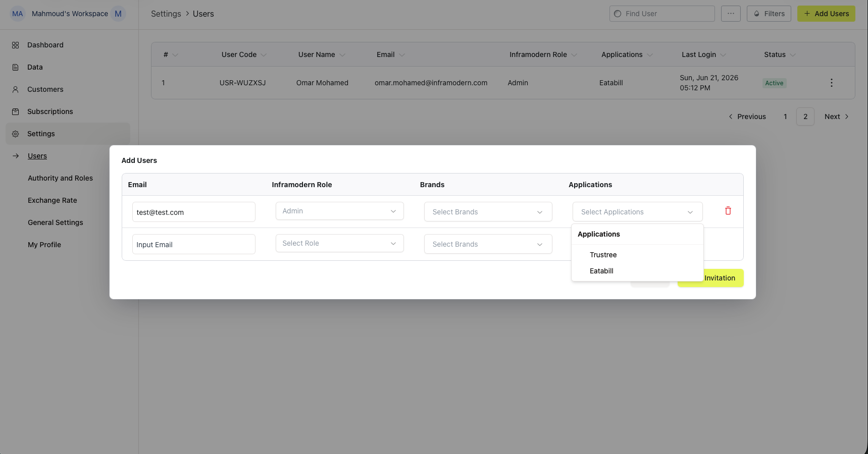Image resolution: width=868 pixels, height=454 pixels.
Task: Open the Select Role dropdown
Action: [339, 243]
